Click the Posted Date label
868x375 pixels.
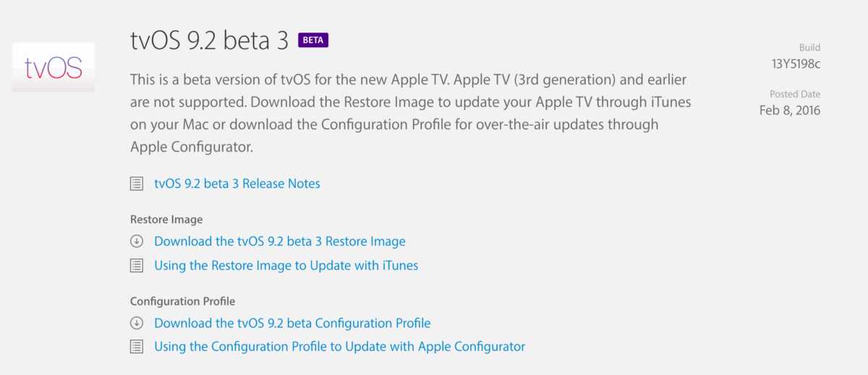795,94
